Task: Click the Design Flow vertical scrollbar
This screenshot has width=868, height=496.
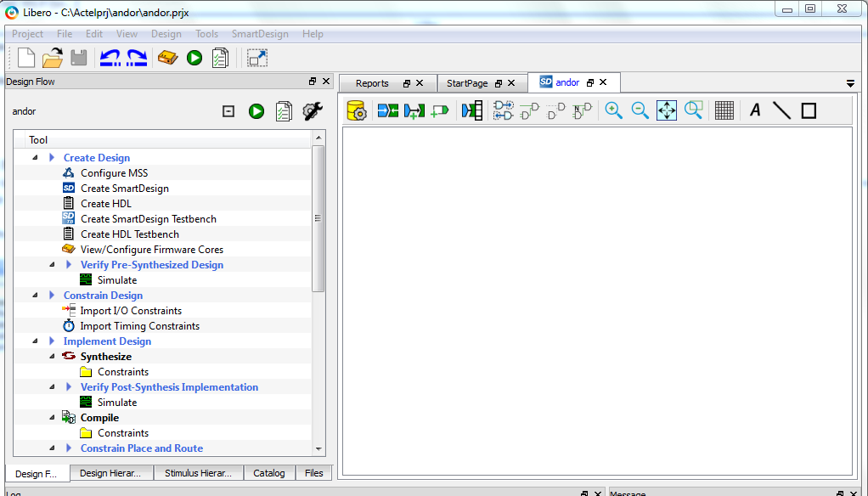Action: (x=318, y=219)
